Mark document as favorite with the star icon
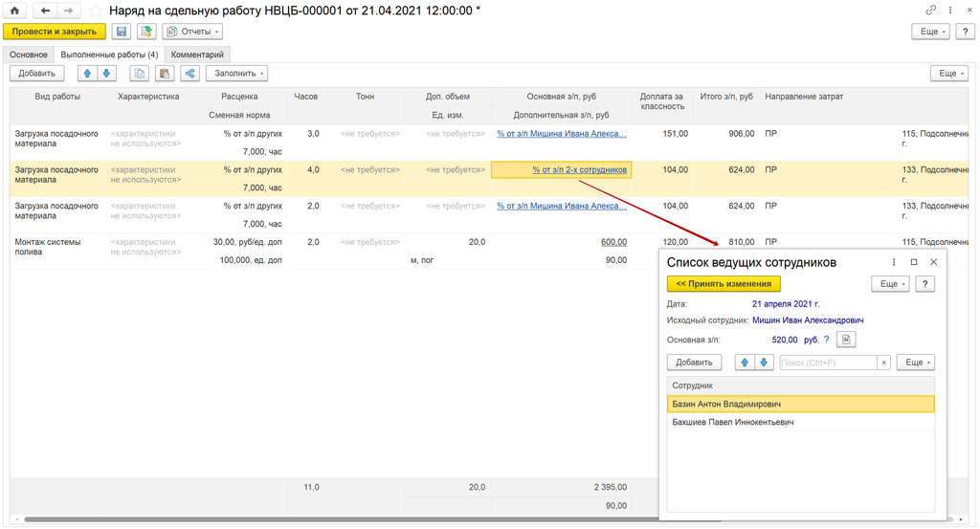 click(96, 11)
